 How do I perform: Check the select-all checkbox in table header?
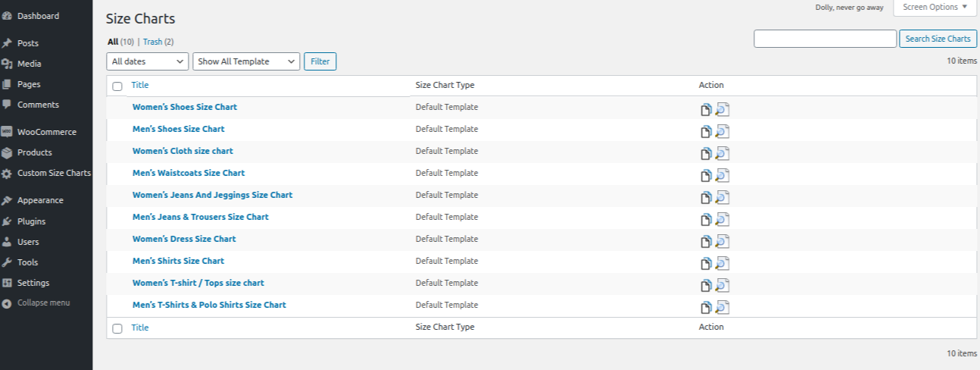pos(117,86)
